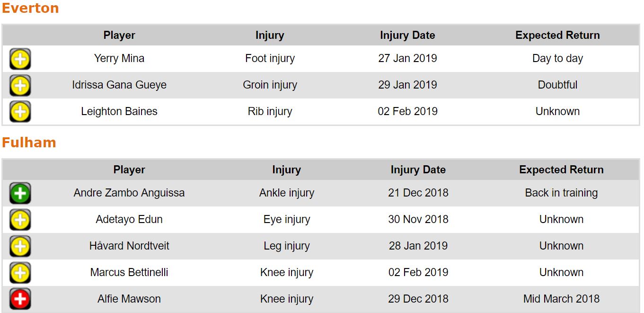Select the player name Alfie Mawson
Screen dimensions: 644x313
pyautogui.click(x=129, y=299)
